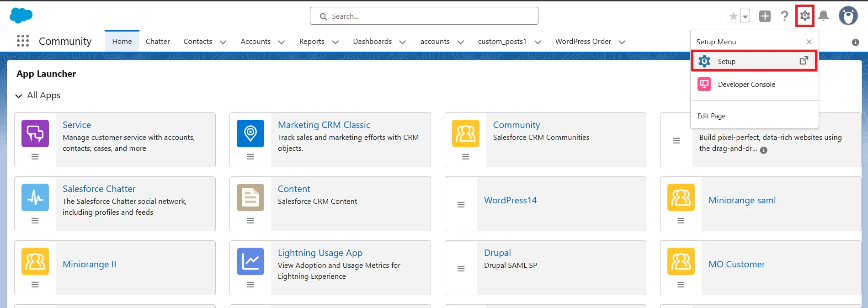Expand the lowercase accounts tab chevron
Screen dimensions: 868x308
pos(461,42)
